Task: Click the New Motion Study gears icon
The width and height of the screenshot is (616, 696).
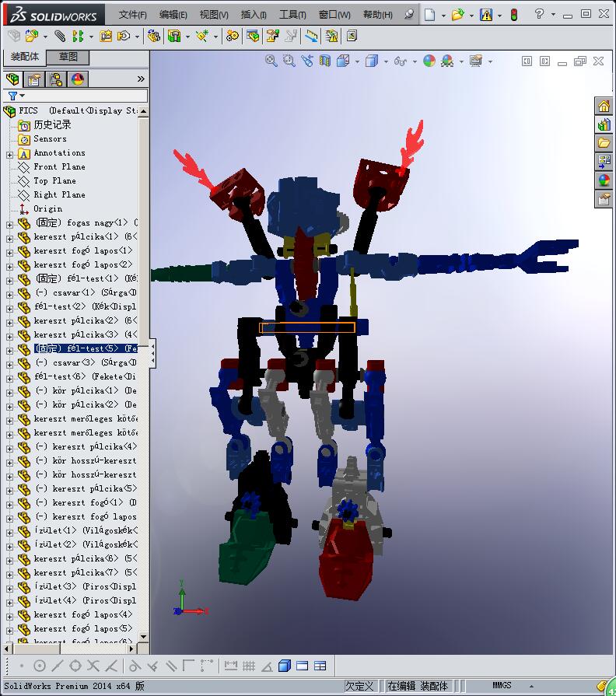Action: (x=233, y=36)
